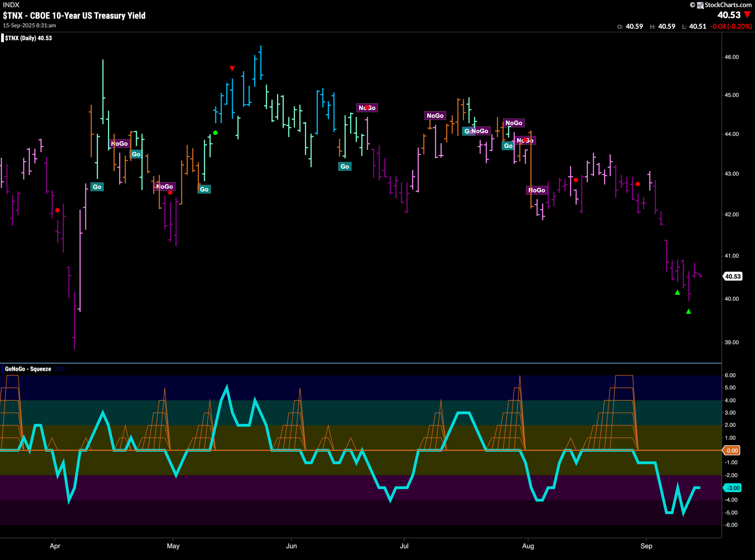Screen dimensions: 755x560
Task: Click the Apr label on the time axis
Action: (55, 546)
